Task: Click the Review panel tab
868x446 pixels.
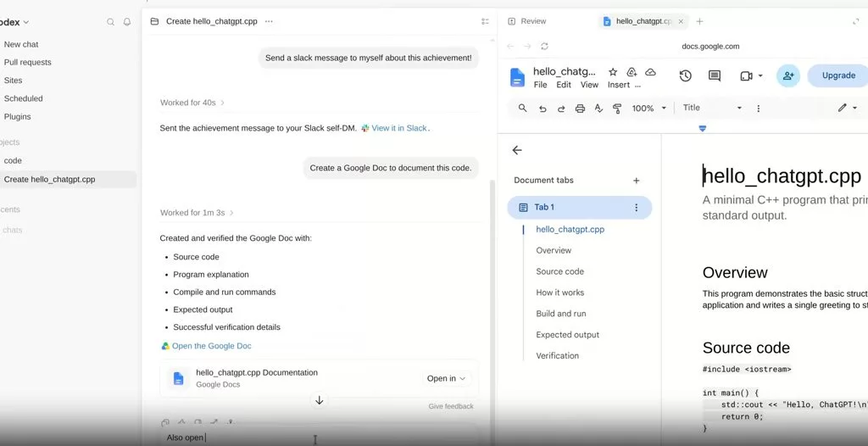Action: coord(527,21)
